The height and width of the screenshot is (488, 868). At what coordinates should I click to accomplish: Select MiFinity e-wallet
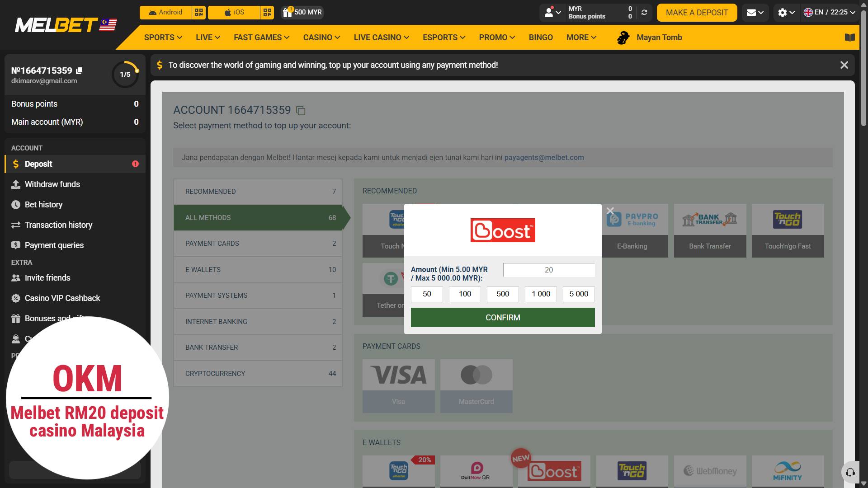click(788, 471)
